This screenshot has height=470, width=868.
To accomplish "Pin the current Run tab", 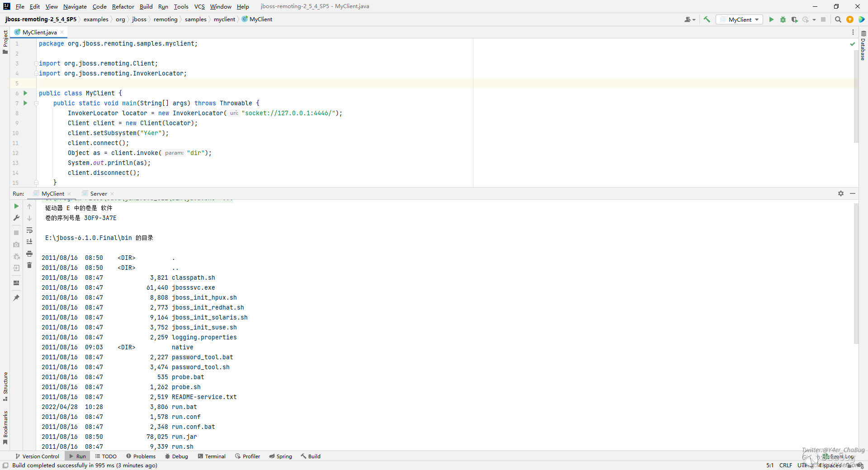I will pyautogui.click(x=16, y=298).
